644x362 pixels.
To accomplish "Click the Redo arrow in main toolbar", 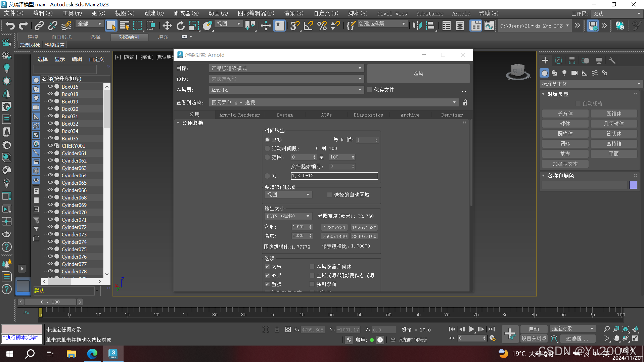I will coord(24,26).
